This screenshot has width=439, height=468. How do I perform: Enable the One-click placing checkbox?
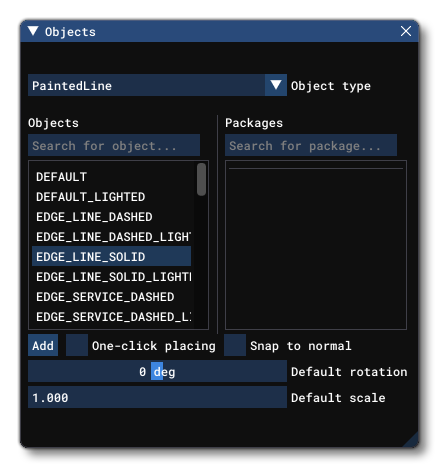(77, 345)
